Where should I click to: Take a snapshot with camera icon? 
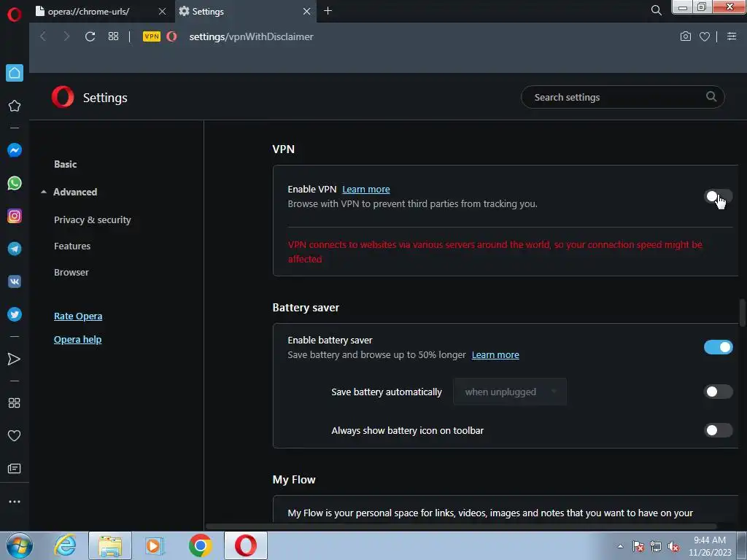click(686, 36)
